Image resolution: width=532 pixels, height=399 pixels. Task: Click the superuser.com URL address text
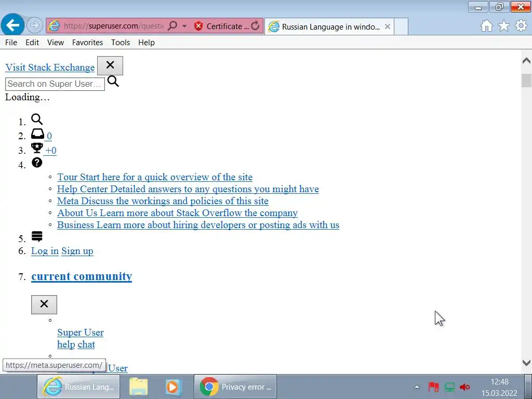coord(114,26)
